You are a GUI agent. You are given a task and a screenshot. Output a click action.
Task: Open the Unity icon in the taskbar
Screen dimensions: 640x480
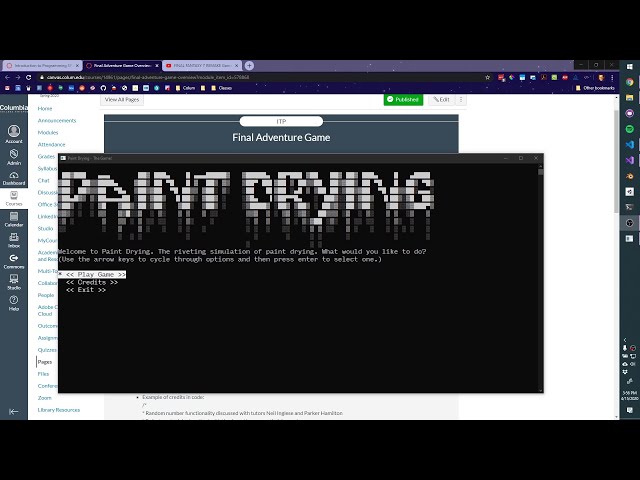[629, 191]
